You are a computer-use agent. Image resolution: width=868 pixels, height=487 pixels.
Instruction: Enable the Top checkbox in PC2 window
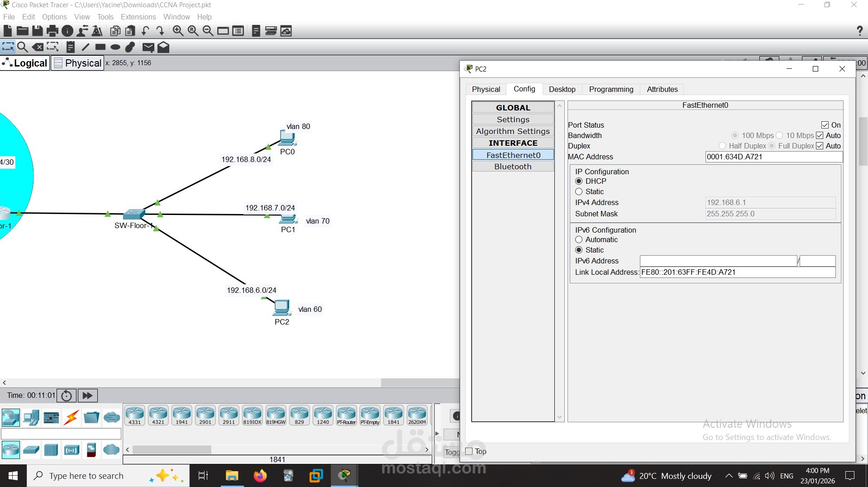point(469,451)
